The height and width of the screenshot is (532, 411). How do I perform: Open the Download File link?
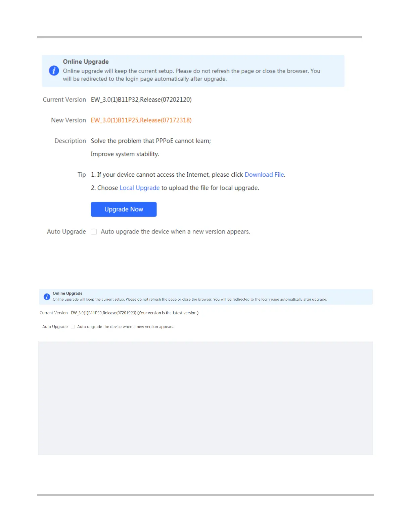[x=264, y=175]
